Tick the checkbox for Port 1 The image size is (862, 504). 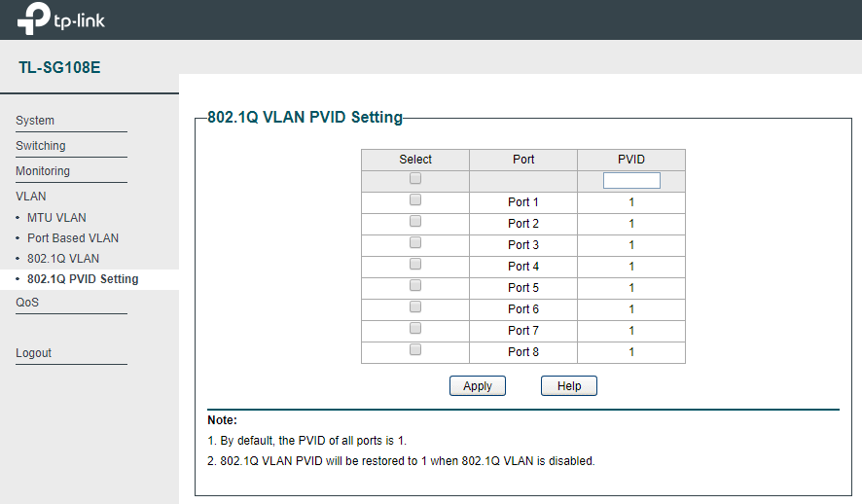(415, 199)
